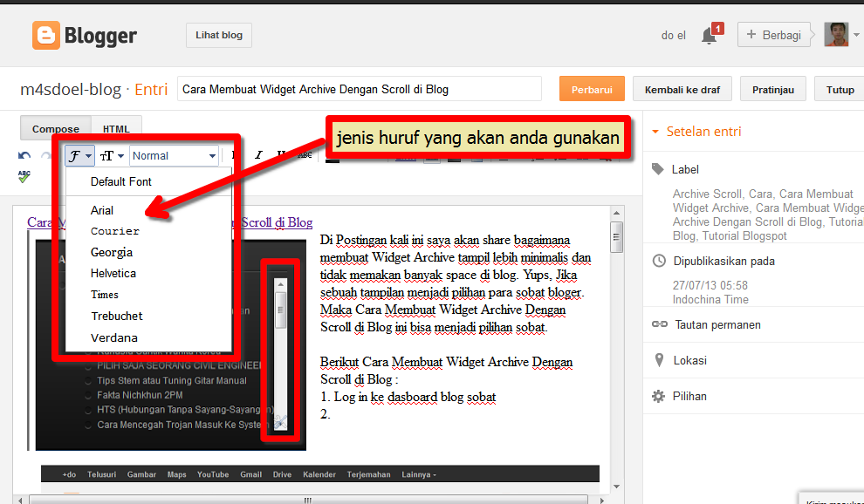Screen dimensions: 864x504
Task: Click the Pratinjau preview button
Action: [773, 89]
